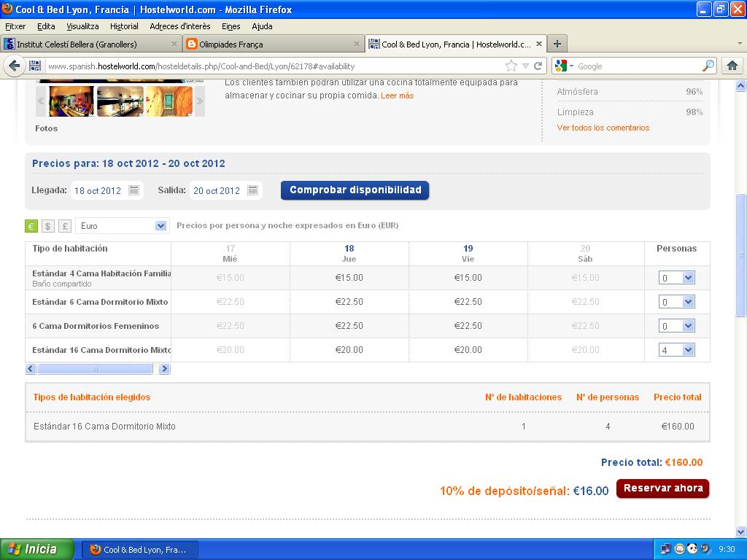Image resolution: width=747 pixels, height=560 pixels.
Task: Open the Edita menu
Action: (46, 26)
